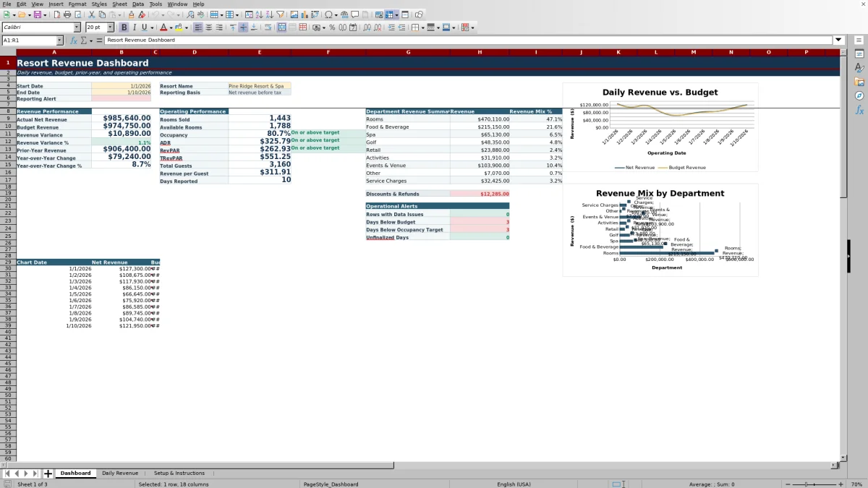Open the sidebar Gallery icon
Image resolution: width=868 pixels, height=488 pixels.
click(859, 82)
